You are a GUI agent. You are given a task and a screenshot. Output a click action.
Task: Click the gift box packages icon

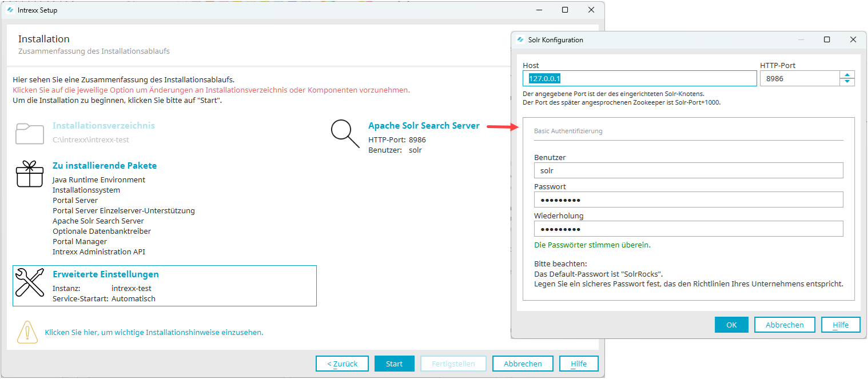click(30, 174)
